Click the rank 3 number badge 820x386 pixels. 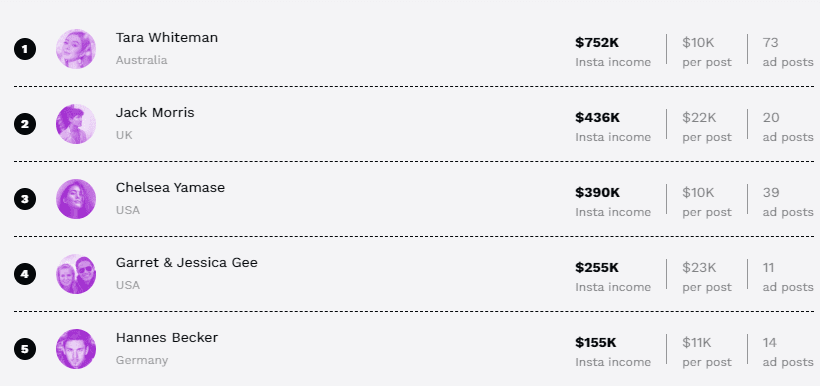click(x=25, y=199)
